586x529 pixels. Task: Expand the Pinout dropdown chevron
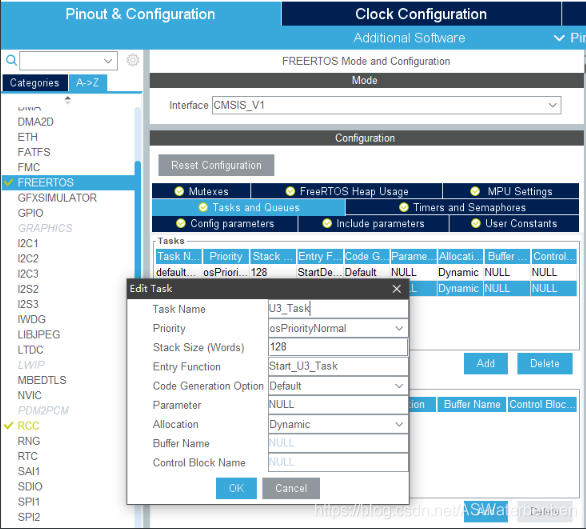559,38
